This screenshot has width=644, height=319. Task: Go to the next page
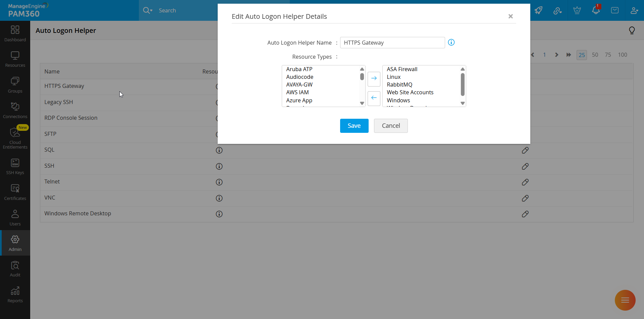(x=556, y=55)
